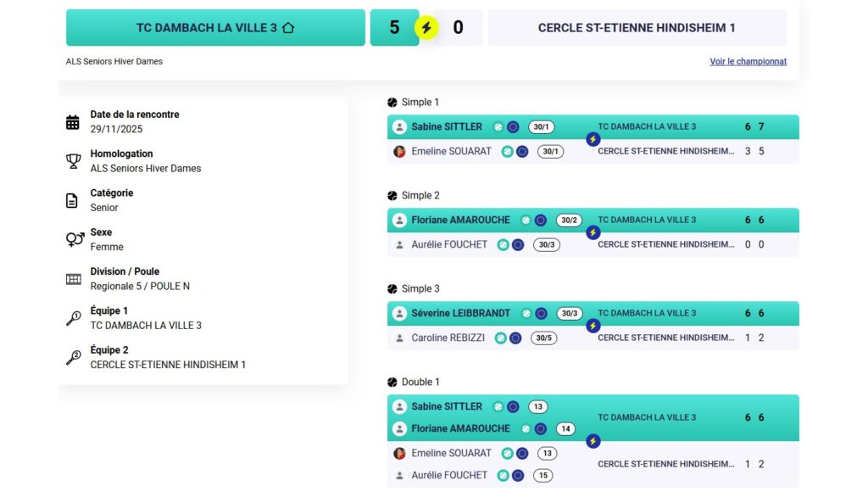Click the calendar icon next to Date de la rencontre
The image size is (868, 497).
pos(74,122)
